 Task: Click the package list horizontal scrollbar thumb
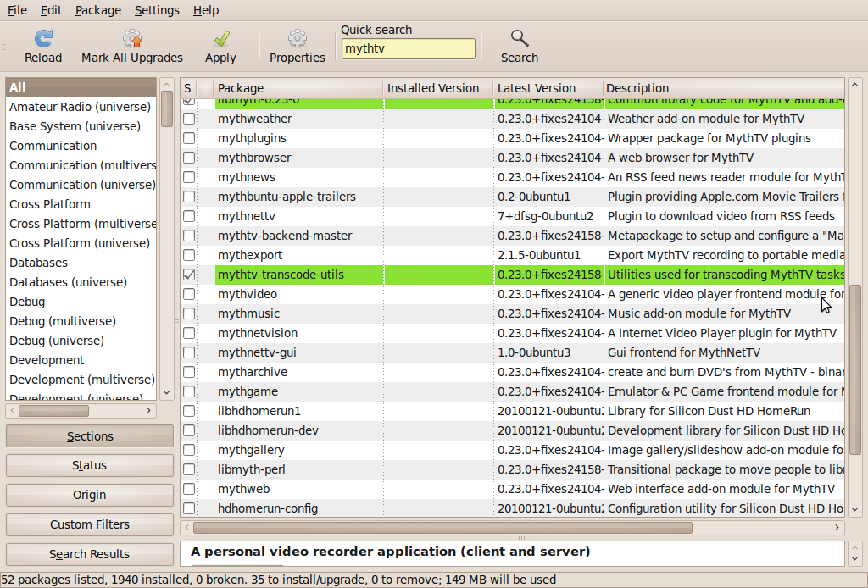pos(442,528)
